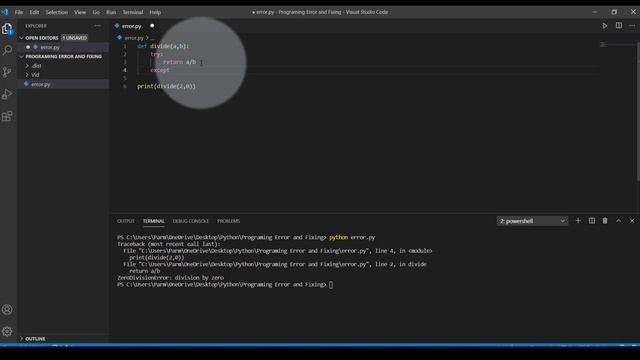Open the Run menu
640x360 pixels.
point(111,12)
